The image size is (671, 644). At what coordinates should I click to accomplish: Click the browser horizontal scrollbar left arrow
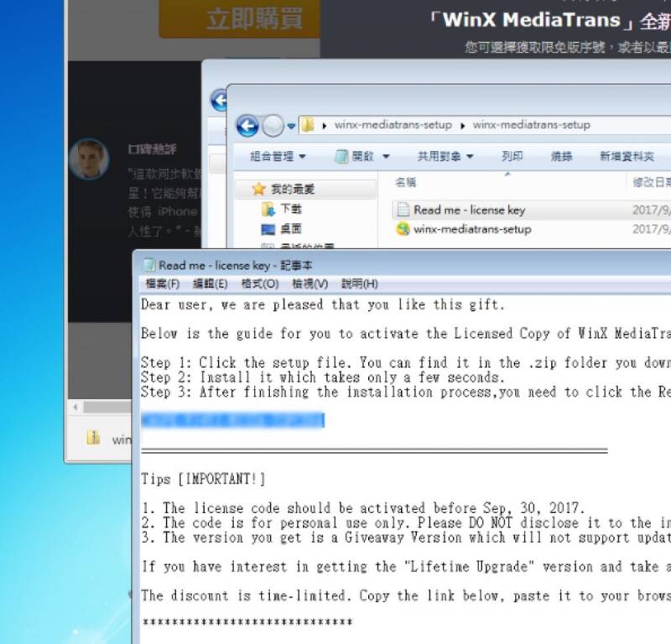tap(75, 407)
